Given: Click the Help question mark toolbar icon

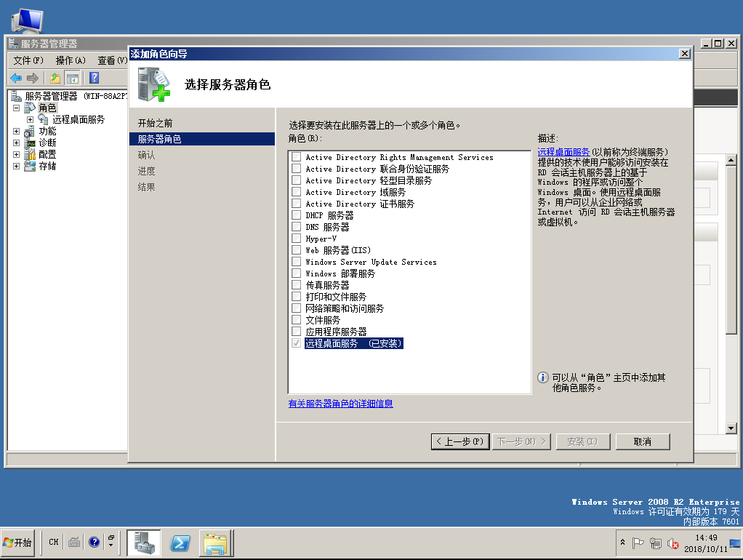Looking at the screenshot, I should point(95,78).
